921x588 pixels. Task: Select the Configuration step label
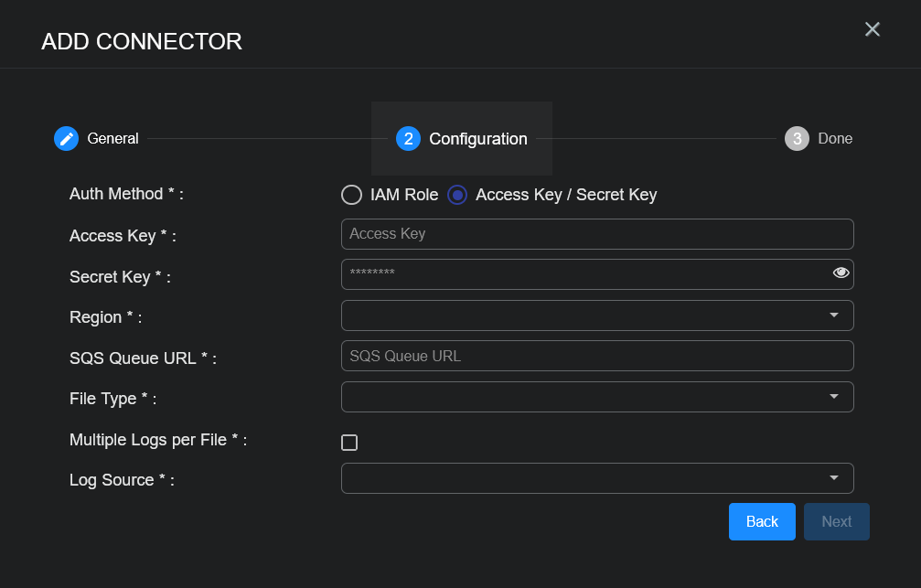(477, 139)
